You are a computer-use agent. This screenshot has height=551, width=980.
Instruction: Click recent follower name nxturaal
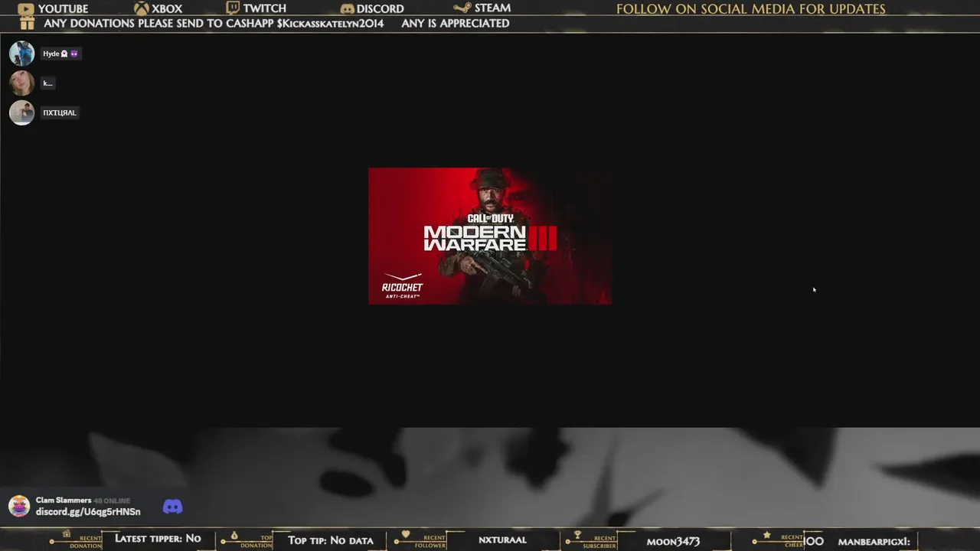502,540
